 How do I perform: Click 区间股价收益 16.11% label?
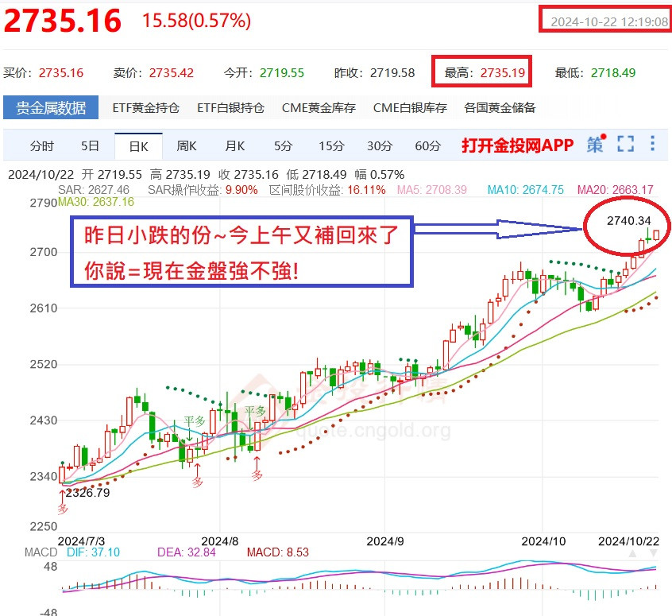coord(327,190)
